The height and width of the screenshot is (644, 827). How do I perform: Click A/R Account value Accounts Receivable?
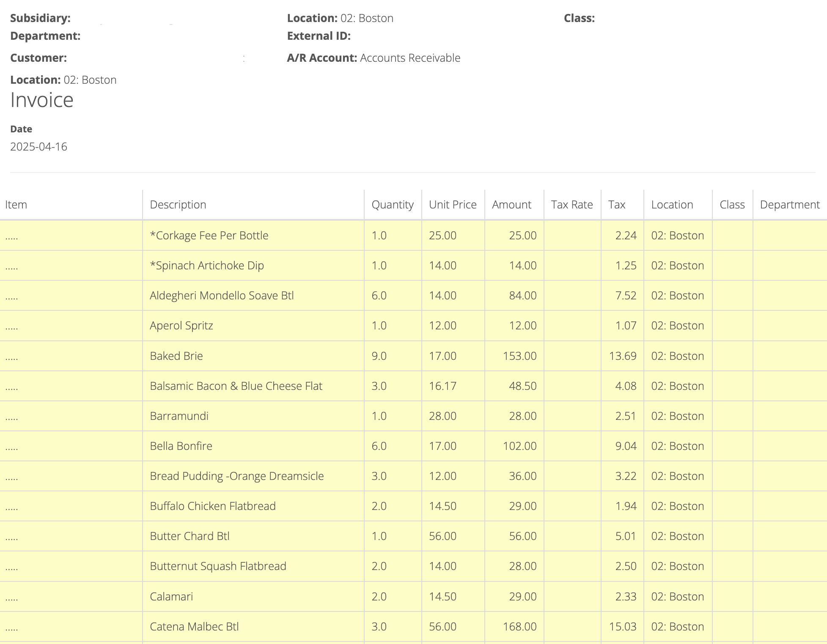pos(410,58)
